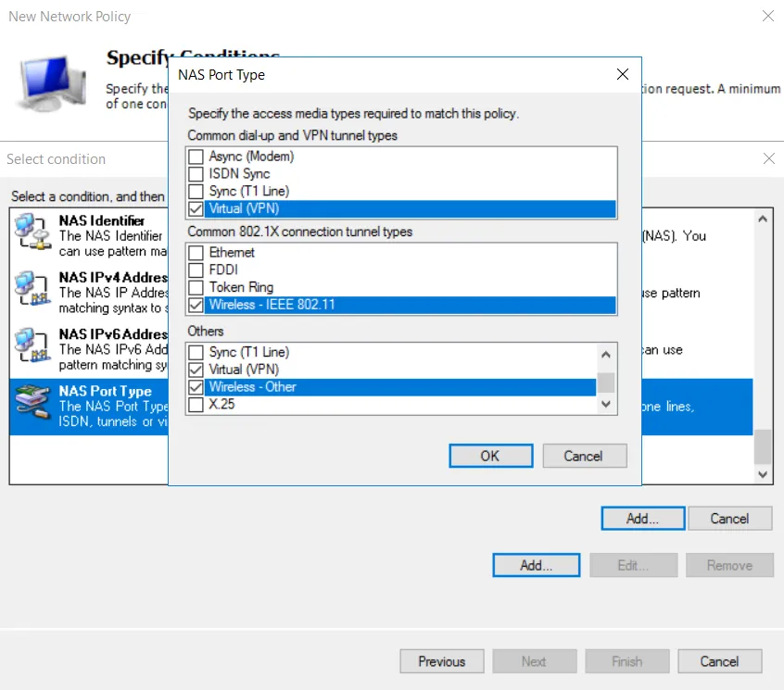Uncheck Wireless - Other under Others
The image size is (784, 690).
coord(196,387)
